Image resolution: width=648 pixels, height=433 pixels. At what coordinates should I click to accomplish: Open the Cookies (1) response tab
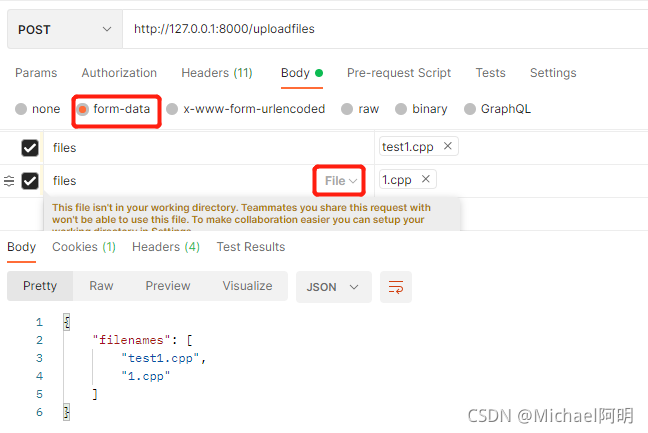84,247
